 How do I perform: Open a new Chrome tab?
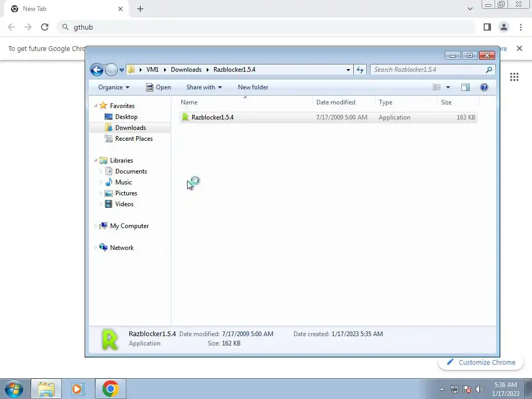click(140, 9)
